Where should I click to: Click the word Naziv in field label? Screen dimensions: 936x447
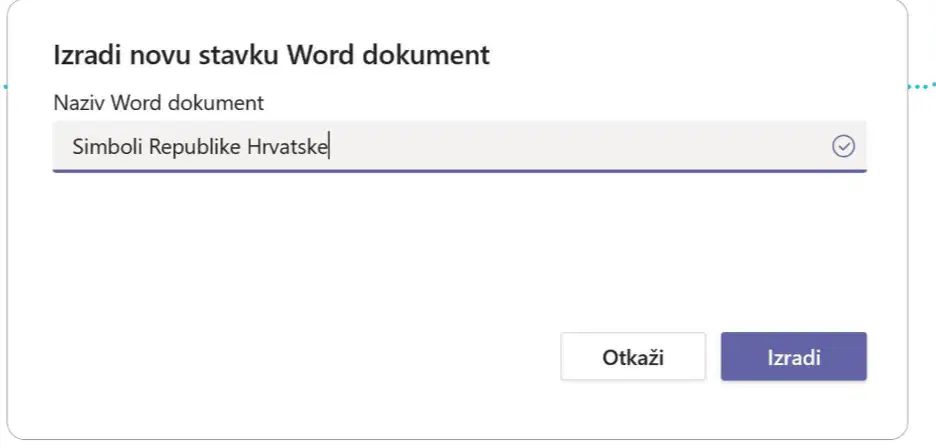pos(80,103)
